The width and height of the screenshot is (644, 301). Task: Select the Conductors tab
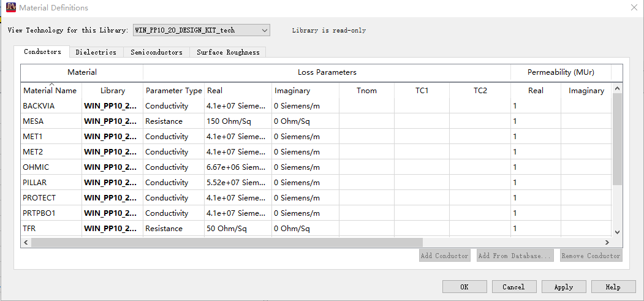click(42, 52)
